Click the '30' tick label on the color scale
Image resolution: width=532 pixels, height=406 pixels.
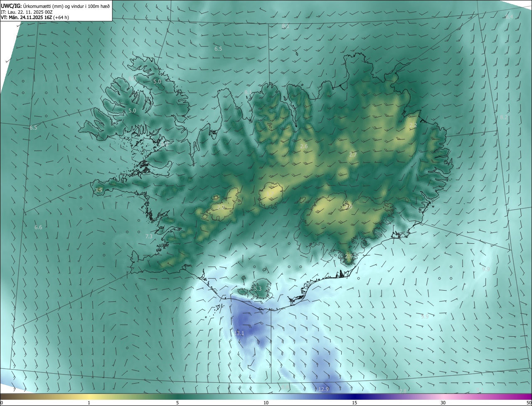pos(443,403)
